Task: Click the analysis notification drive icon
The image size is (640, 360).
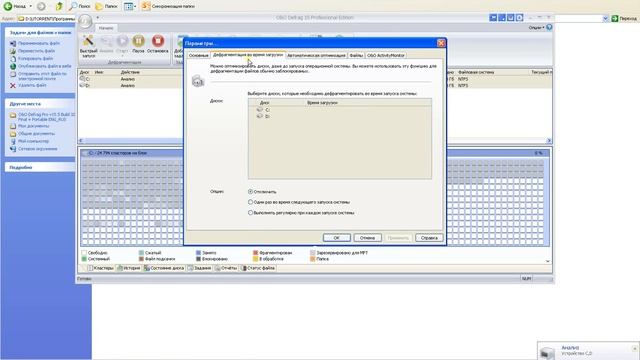Action: coord(547,352)
